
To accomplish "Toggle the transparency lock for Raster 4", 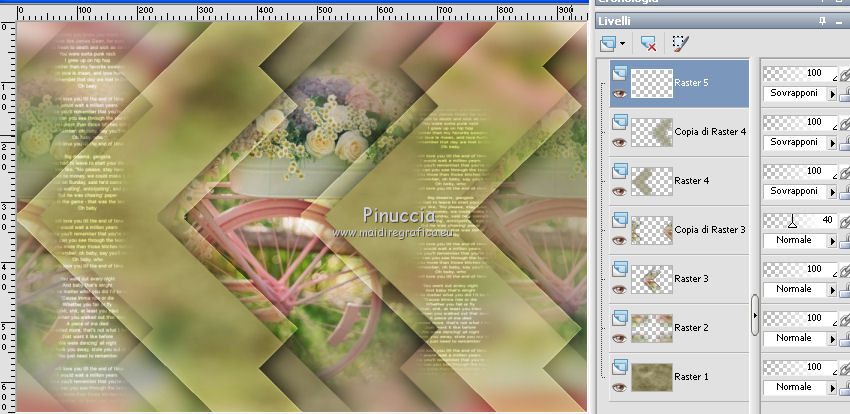I will pos(845,194).
